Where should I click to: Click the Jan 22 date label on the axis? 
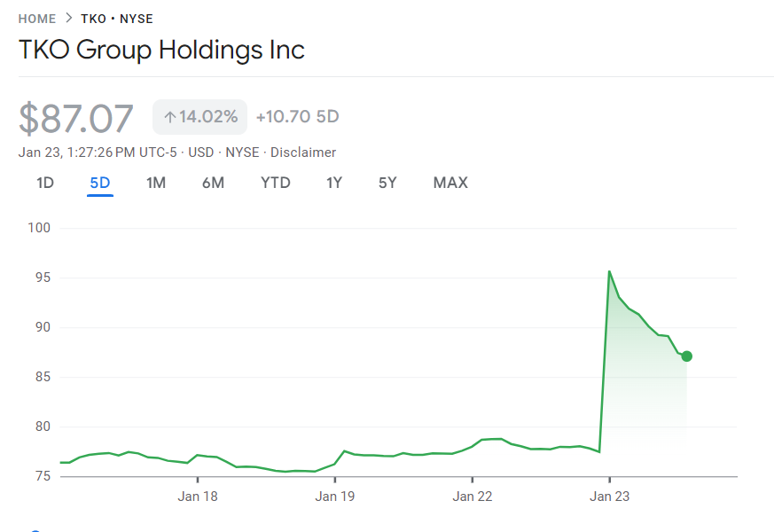click(473, 497)
